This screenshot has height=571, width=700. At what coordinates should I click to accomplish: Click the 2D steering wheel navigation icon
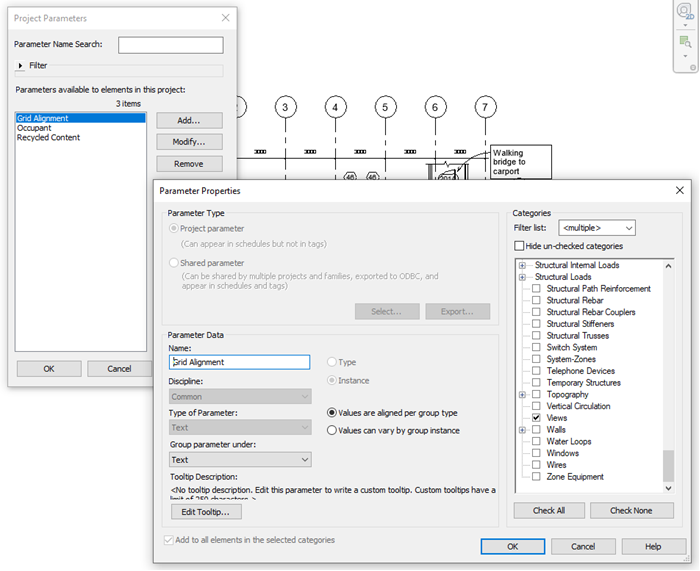[685, 12]
